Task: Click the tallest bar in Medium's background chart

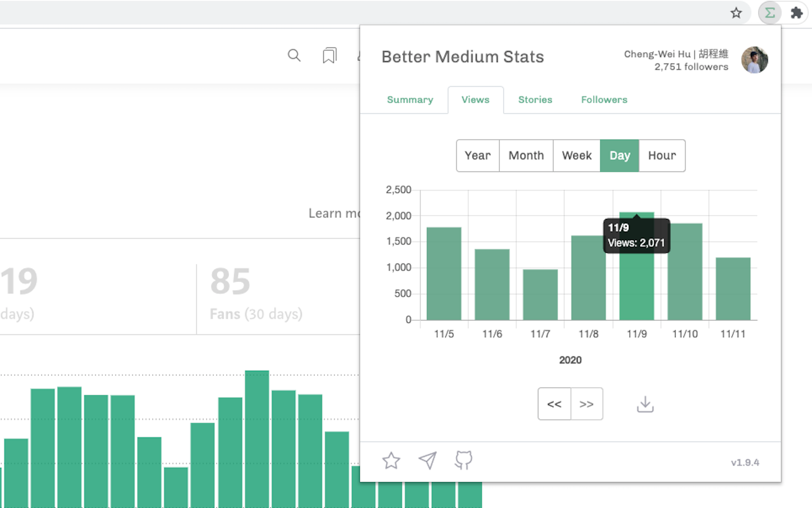Action: click(257, 439)
